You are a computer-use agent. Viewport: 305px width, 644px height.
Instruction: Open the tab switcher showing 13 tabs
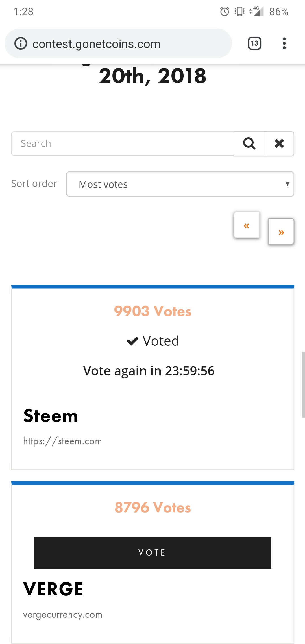pos(254,43)
